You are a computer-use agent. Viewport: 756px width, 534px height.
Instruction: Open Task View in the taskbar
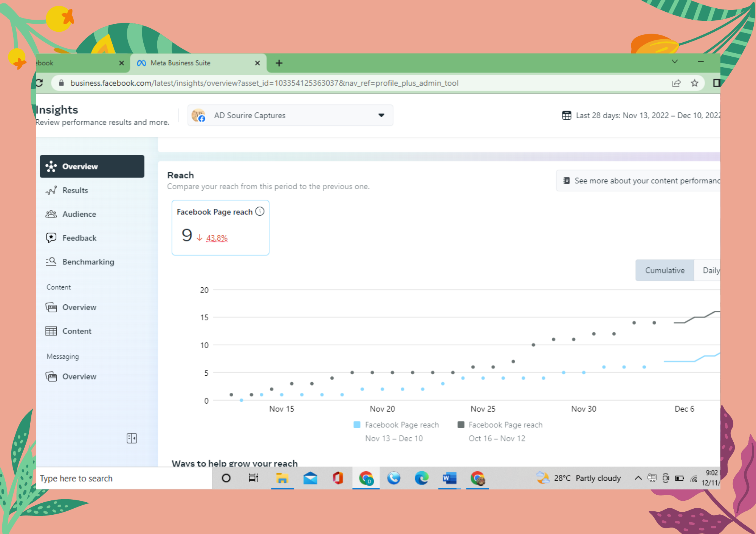click(253, 478)
